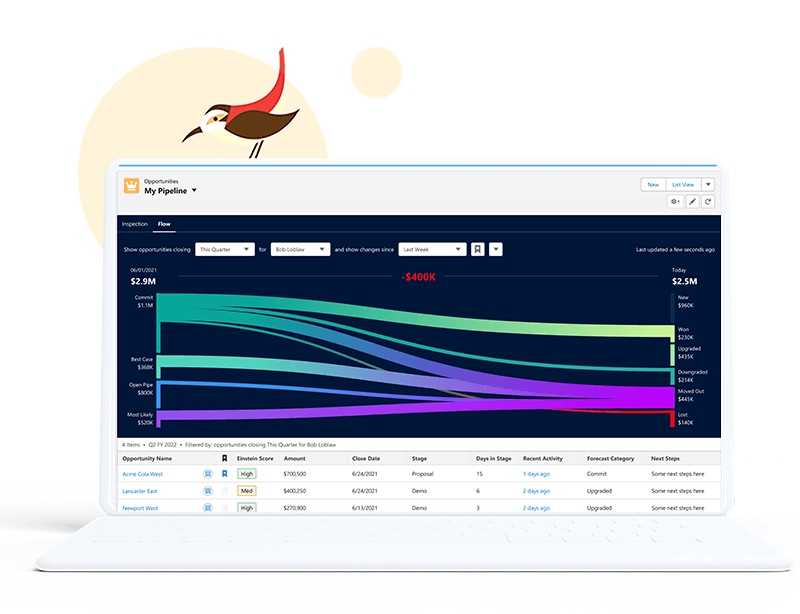Open the Newport West opportunity

(140, 508)
